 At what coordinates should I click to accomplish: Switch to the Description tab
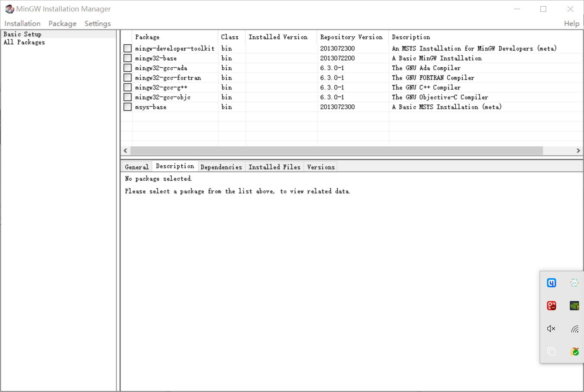point(175,166)
